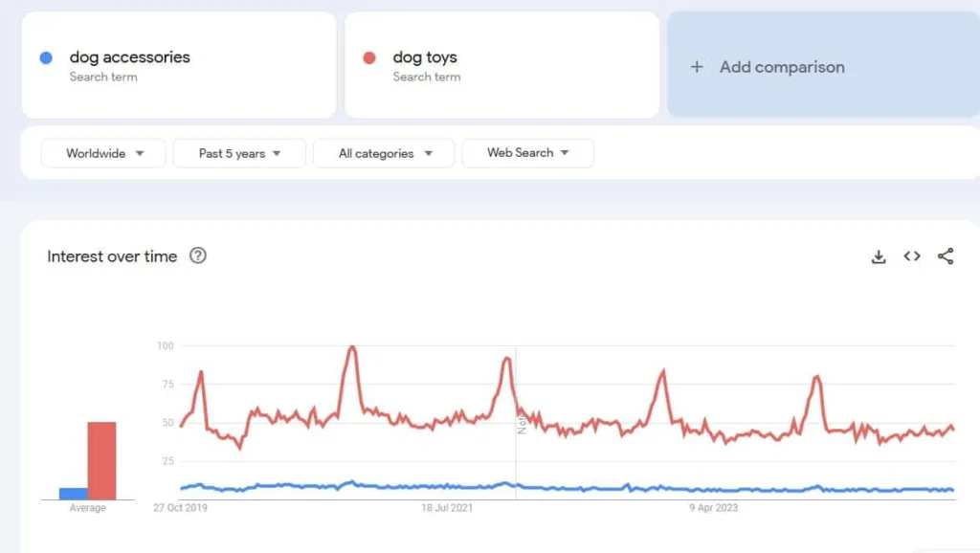Download the Interest over time data
Image resolution: width=980 pixels, height=553 pixels.
pos(879,256)
